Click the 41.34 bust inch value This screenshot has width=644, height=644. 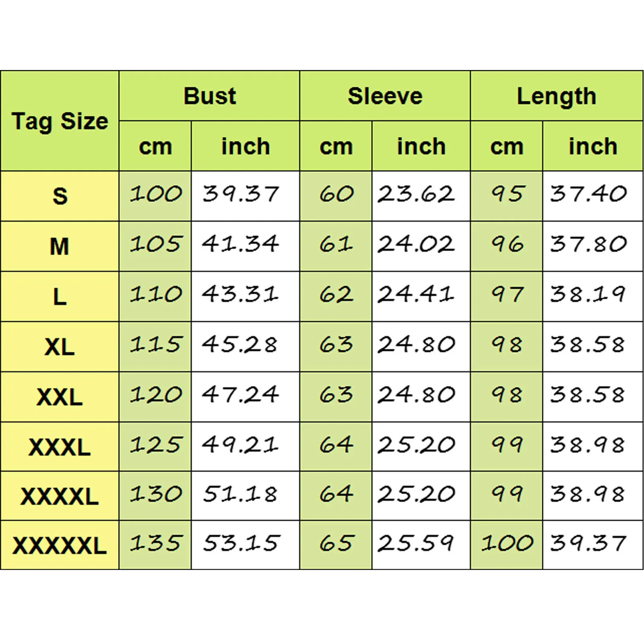[241, 244]
